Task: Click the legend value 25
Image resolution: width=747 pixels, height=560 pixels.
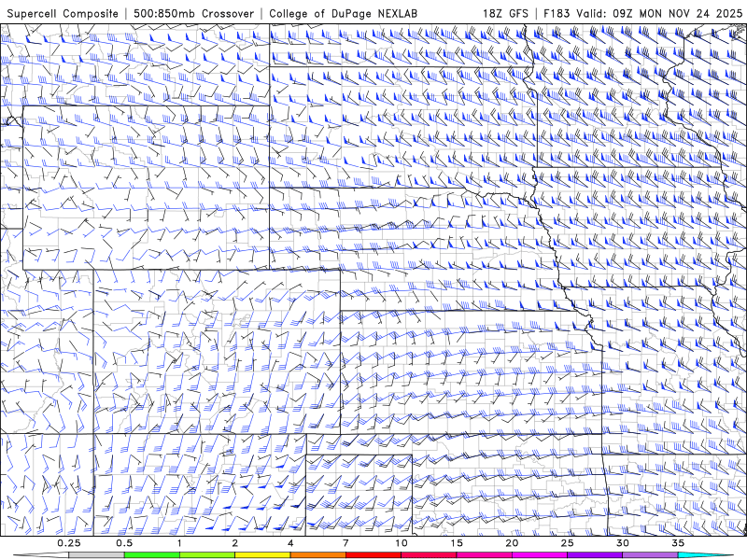Action: (x=568, y=543)
